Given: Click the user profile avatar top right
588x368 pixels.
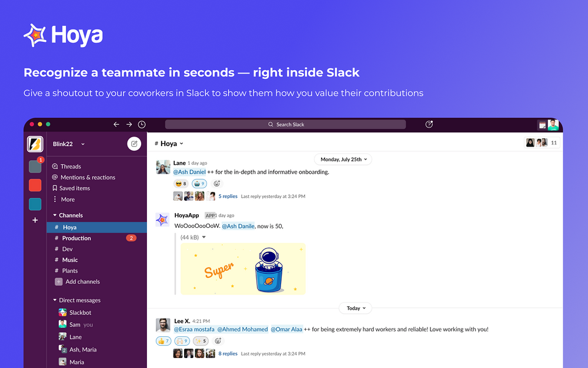Looking at the screenshot, I should (553, 125).
